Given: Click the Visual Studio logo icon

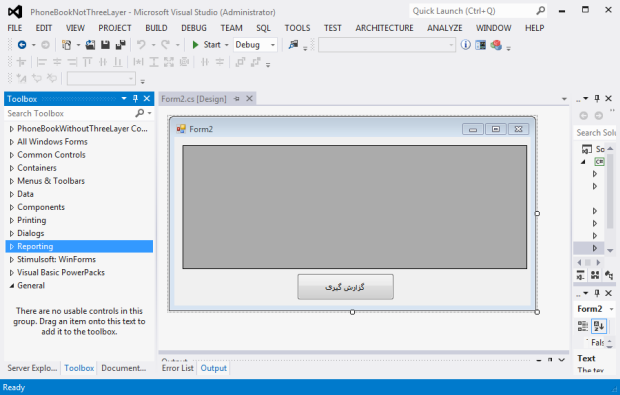Looking at the screenshot, I should pyautogui.click(x=15, y=12).
